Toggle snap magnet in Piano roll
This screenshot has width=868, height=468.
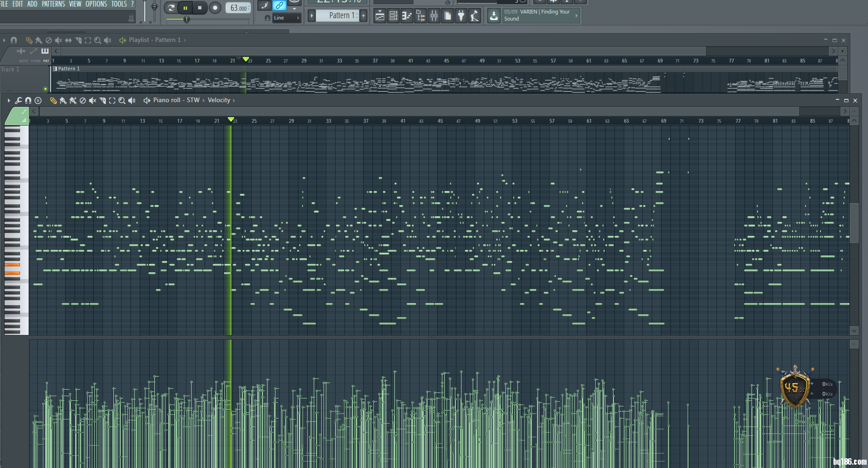pos(28,100)
